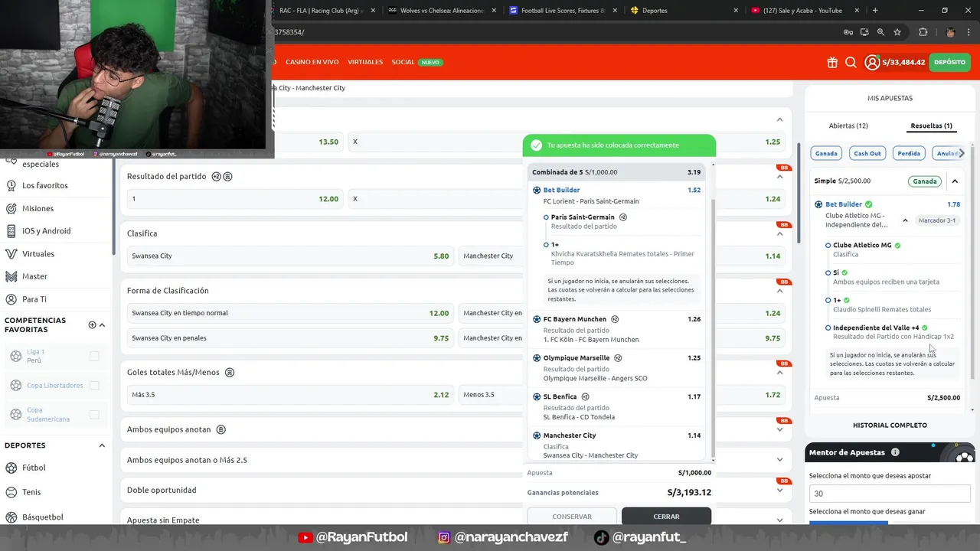Select Swansea City en penales 9.75
Screen dimensions: 980x551
pyautogui.click(x=290, y=337)
